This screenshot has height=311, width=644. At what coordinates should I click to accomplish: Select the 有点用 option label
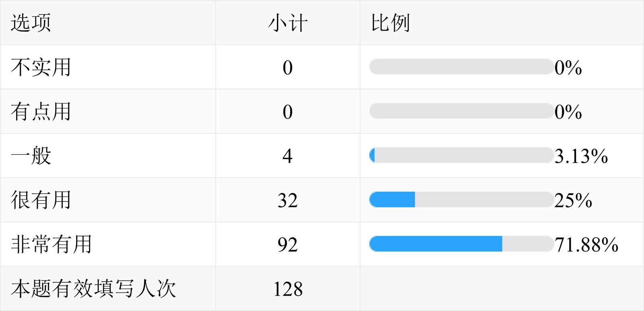point(41,112)
